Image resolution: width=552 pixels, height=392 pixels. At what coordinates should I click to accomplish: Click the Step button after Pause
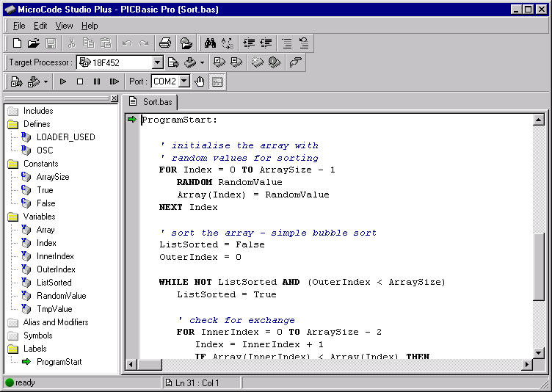(115, 81)
